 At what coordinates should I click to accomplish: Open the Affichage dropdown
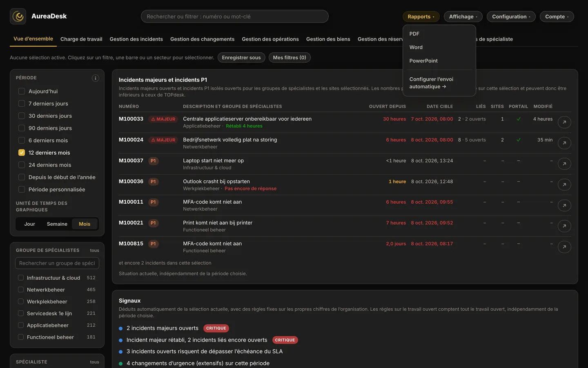[463, 17]
